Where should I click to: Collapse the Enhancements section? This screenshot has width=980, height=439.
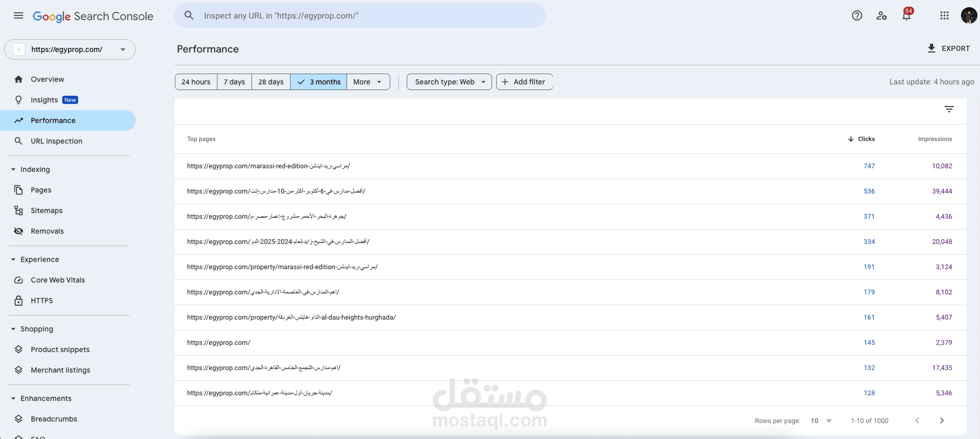(13, 398)
